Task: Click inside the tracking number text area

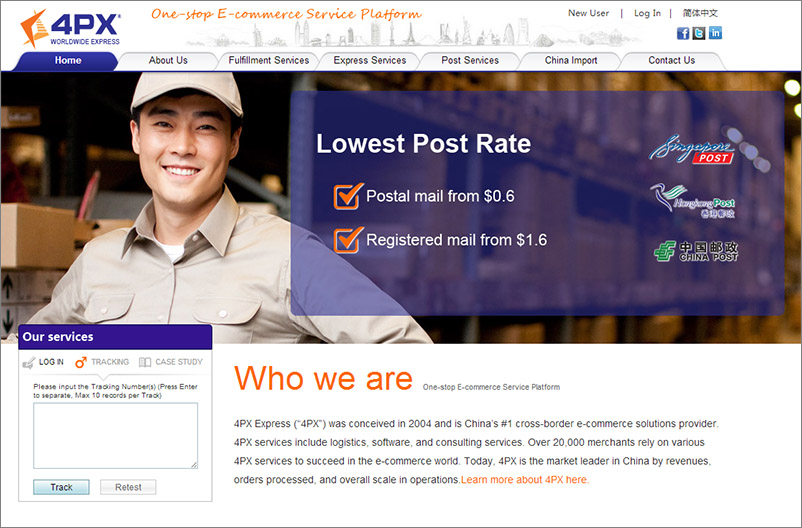Action: click(115, 435)
